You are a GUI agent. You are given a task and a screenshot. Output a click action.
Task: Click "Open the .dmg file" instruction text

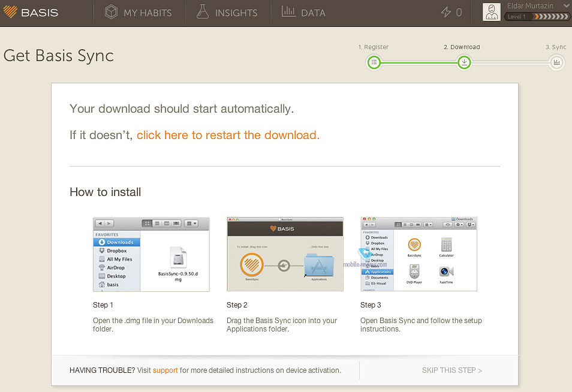click(153, 324)
